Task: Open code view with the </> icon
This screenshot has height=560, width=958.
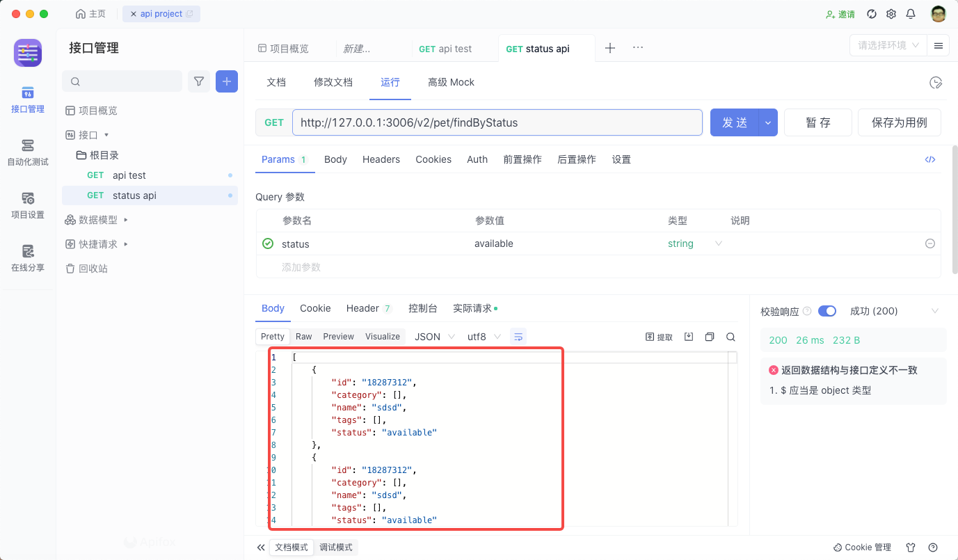Action: click(930, 159)
